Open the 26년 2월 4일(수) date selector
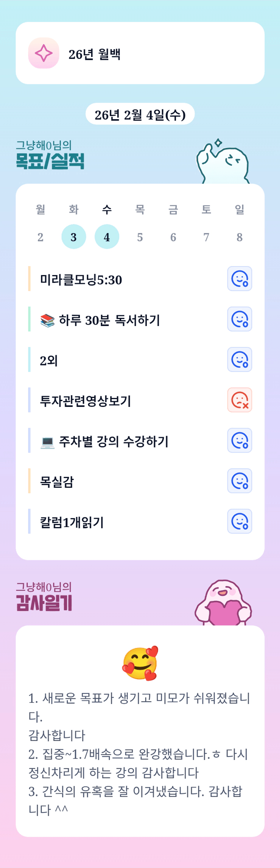The width and height of the screenshot is (280, 868). tap(140, 114)
